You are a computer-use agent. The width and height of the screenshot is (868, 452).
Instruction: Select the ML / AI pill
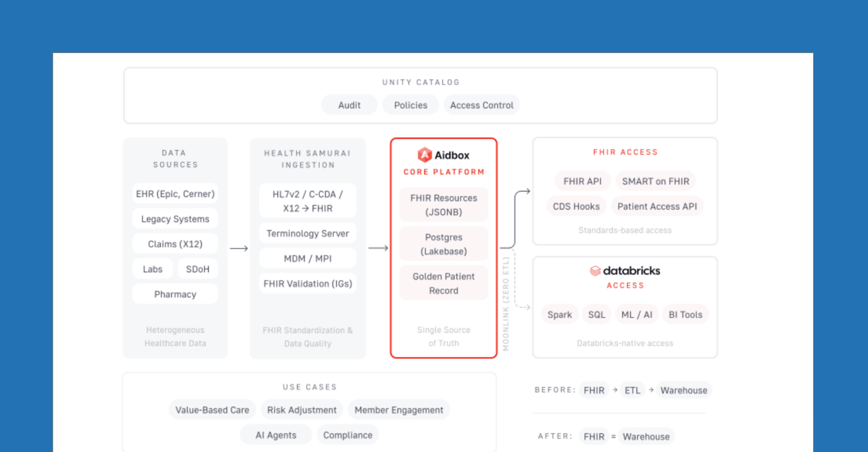[637, 314]
